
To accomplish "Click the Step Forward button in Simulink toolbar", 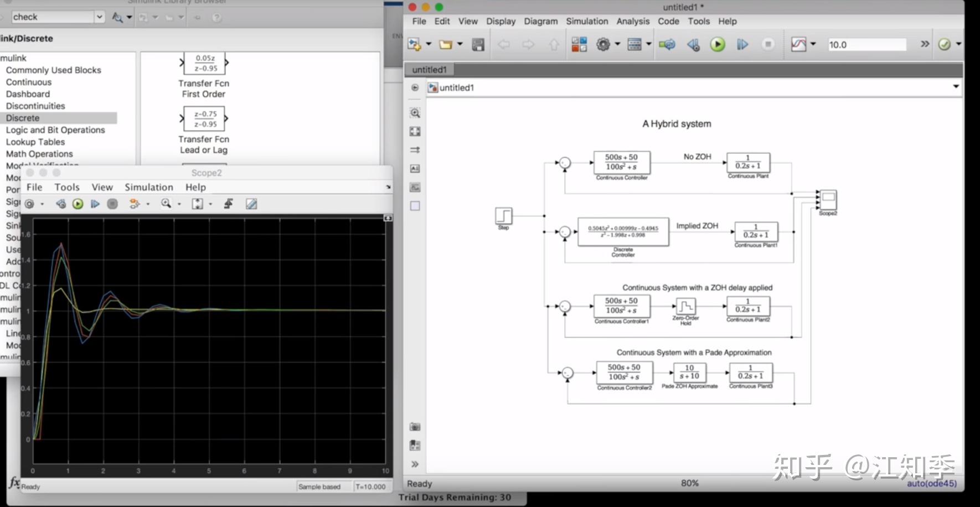I will [x=742, y=44].
